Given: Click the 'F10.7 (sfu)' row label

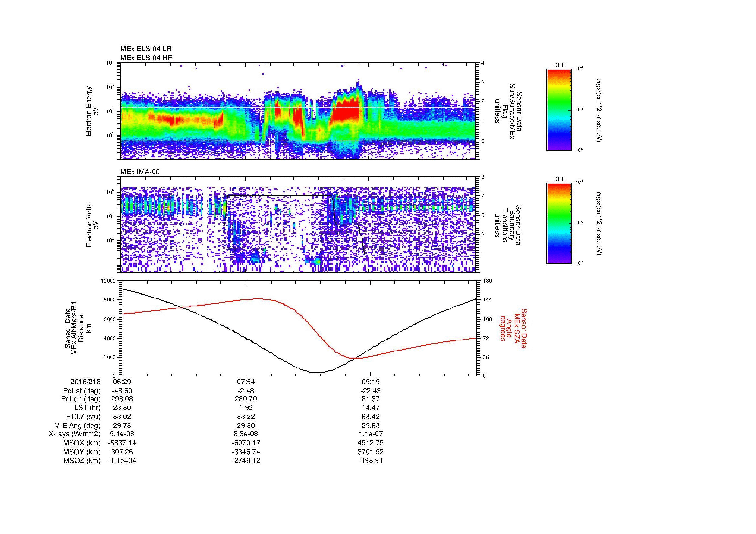Looking at the screenshot, I should (83, 417).
